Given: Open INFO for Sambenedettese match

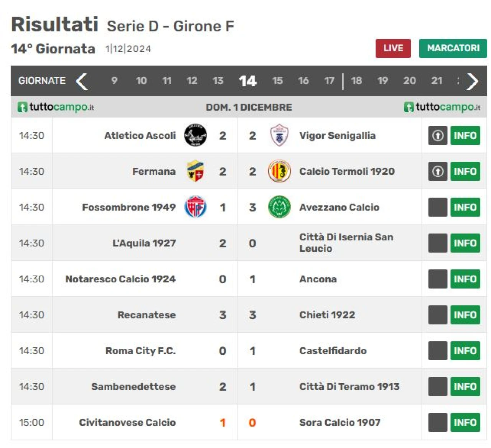Looking at the screenshot, I should [x=465, y=386].
